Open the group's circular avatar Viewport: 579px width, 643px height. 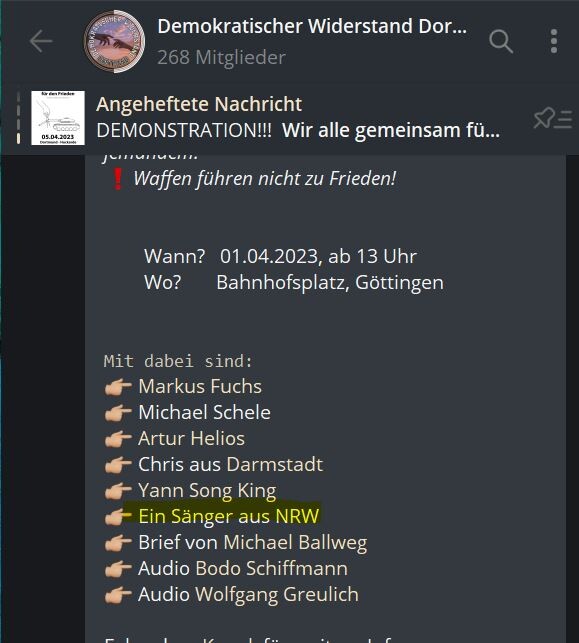114,41
